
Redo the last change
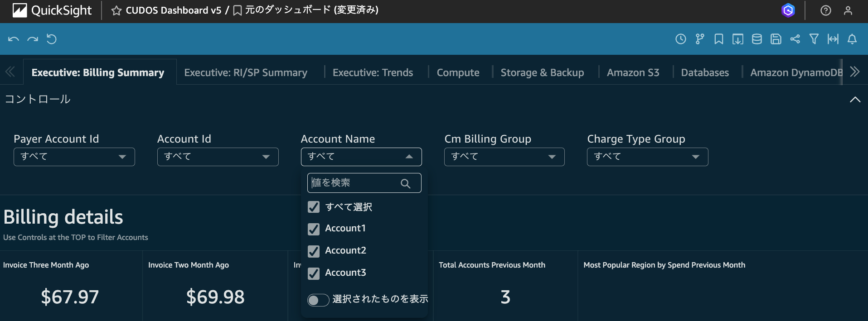[x=33, y=39]
